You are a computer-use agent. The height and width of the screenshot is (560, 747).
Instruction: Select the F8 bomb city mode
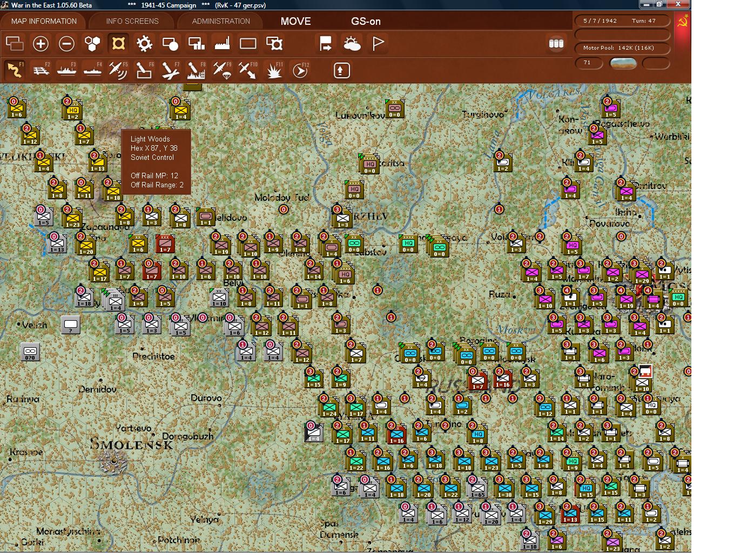pos(196,70)
